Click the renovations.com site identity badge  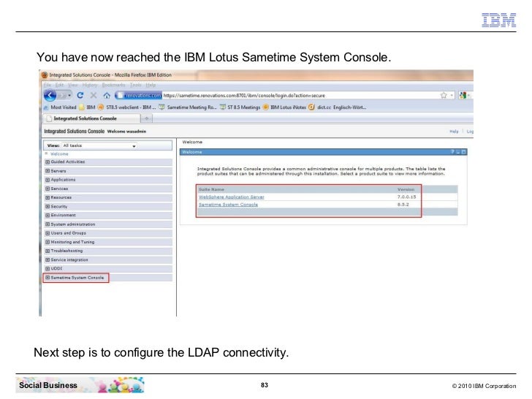tap(139, 95)
